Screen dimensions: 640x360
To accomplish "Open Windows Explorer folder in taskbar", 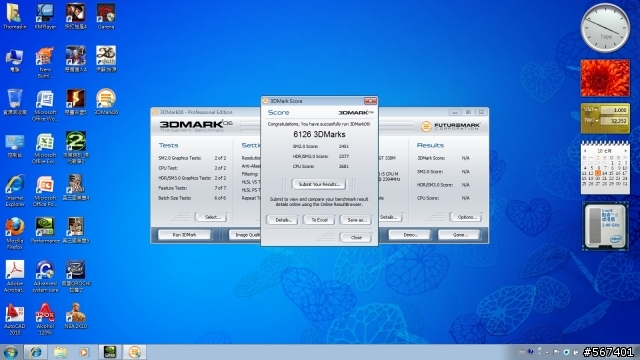I will click(60, 352).
